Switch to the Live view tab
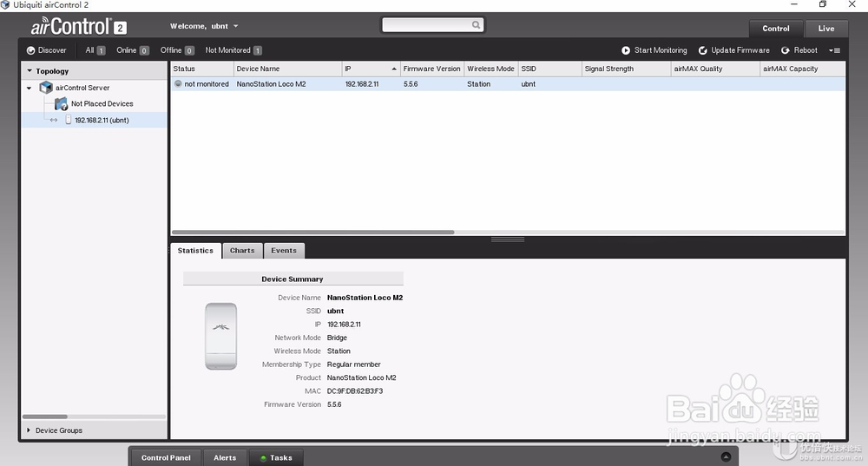 826,29
